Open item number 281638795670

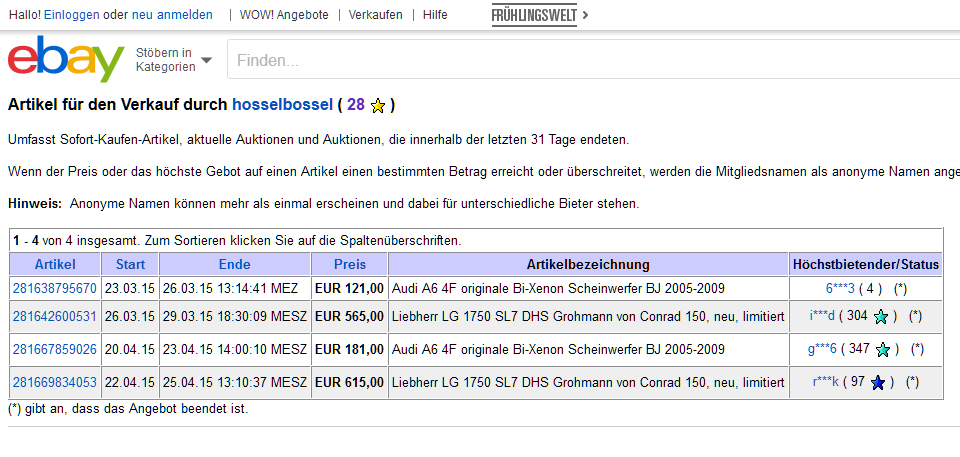click(x=54, y=288)
